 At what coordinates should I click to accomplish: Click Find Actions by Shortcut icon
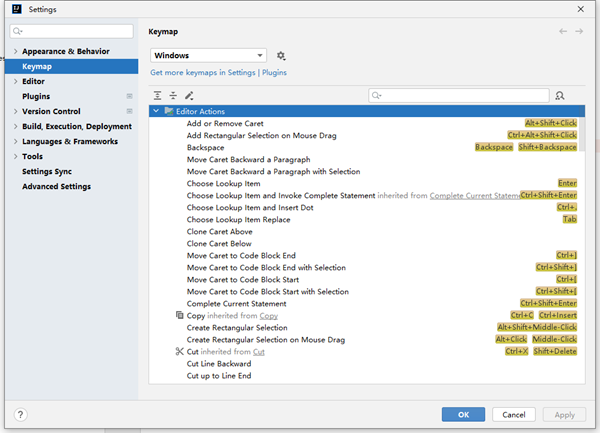tap(559, 96)
